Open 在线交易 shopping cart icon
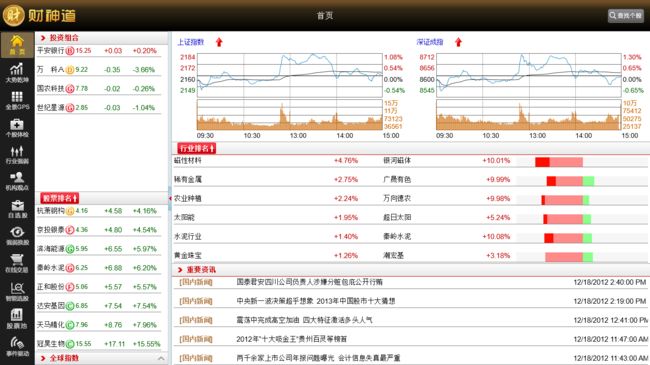Viewport: 650px width, 365px height. pyautogui.click(x=17, y=264)
